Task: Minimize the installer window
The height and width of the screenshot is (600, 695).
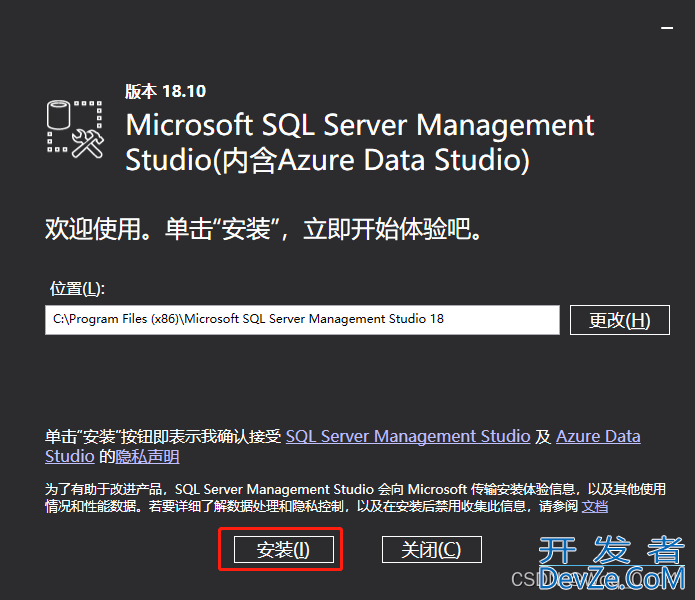Action: coord(667,28)
